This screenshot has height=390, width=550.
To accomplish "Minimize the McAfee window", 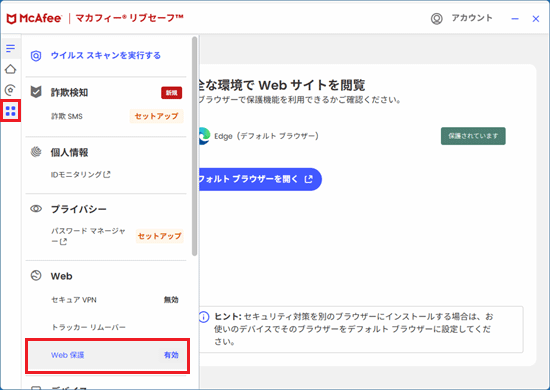I will 515,19.
